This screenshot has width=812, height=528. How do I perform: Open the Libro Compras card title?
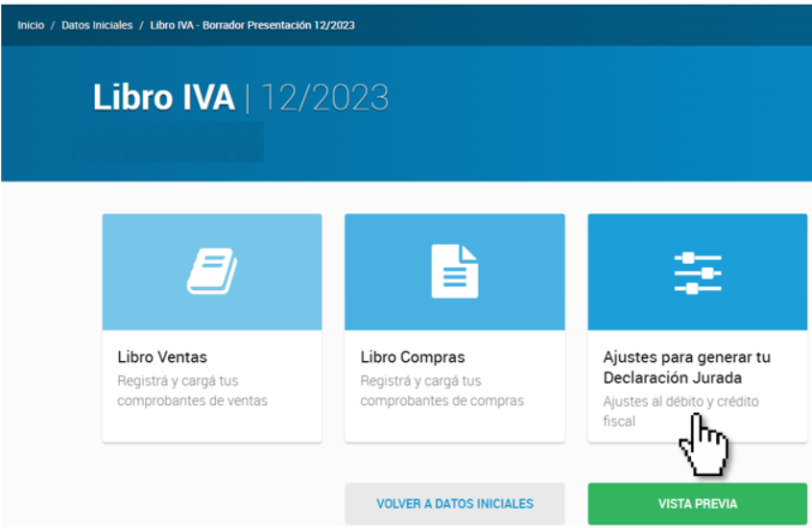click(413, 357)
